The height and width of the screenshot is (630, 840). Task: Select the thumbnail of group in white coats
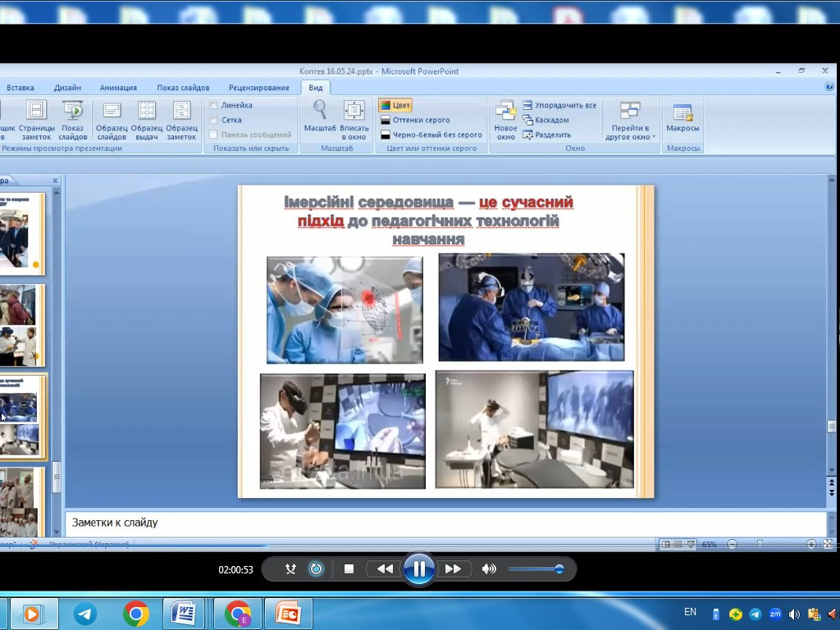[x=22, y=502]
